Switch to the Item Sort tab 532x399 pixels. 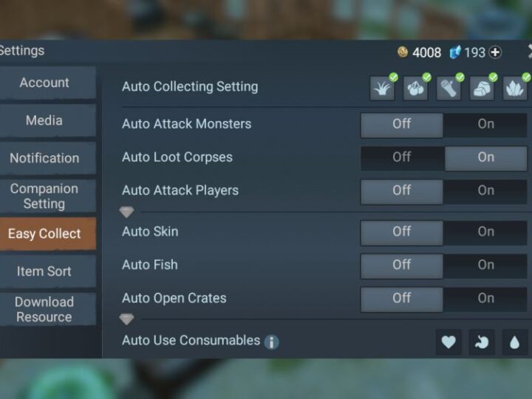tap(44, 272)
